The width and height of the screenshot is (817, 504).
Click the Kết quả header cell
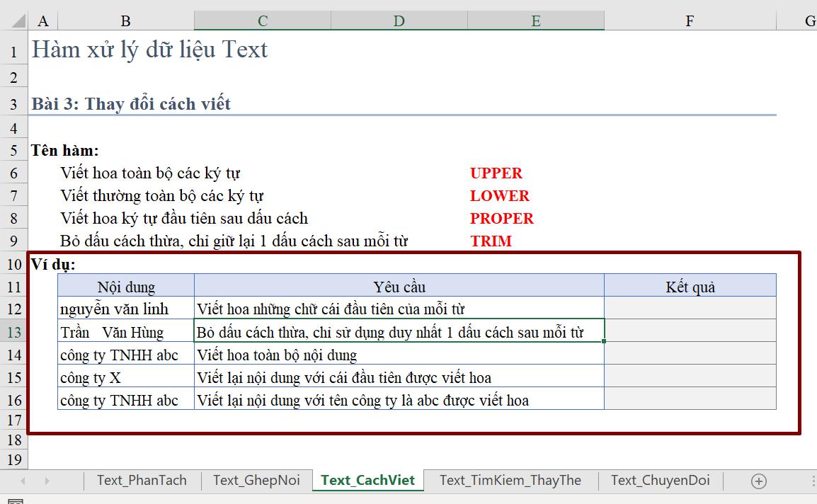click(690, 286)
